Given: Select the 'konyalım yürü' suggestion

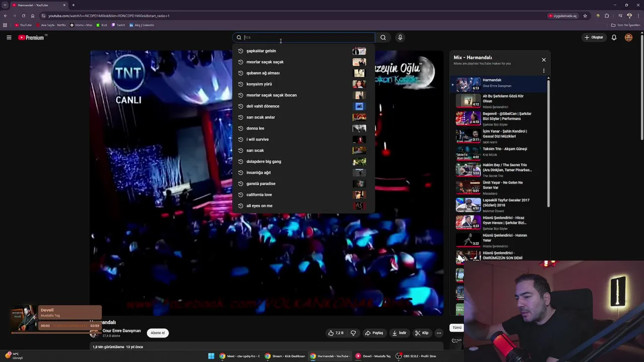Looking at the screenshot, I should (x=303, y=84).
